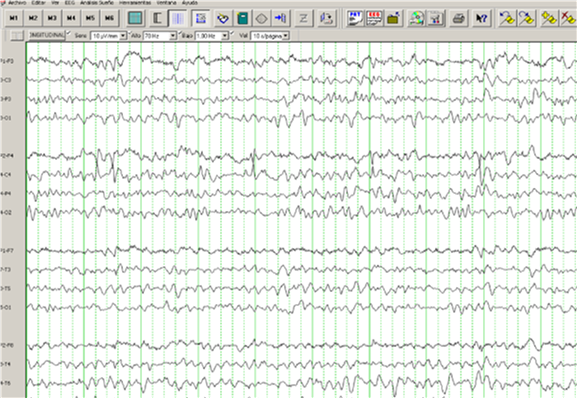Expand high filter dropdown 70 Hz
This screenshot has height=398, width=577.
click(160, 36)
